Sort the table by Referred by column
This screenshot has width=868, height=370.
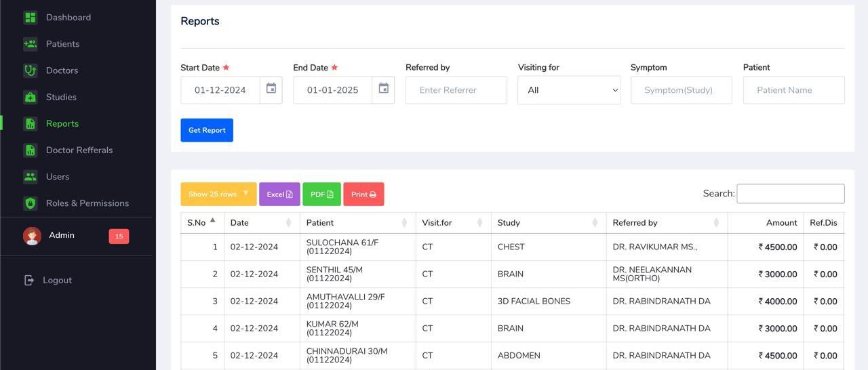(x=666, y=223)
